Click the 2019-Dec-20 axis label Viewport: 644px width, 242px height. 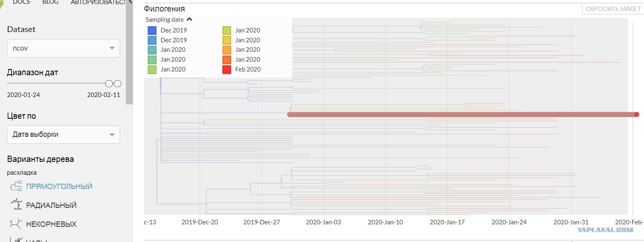200,222
